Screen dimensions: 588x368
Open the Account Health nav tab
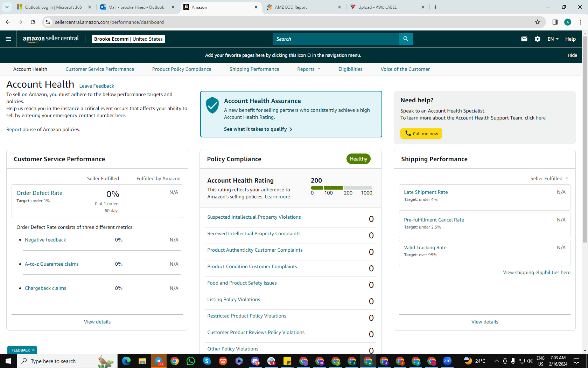pyautogui.click(x=30, y=69)
